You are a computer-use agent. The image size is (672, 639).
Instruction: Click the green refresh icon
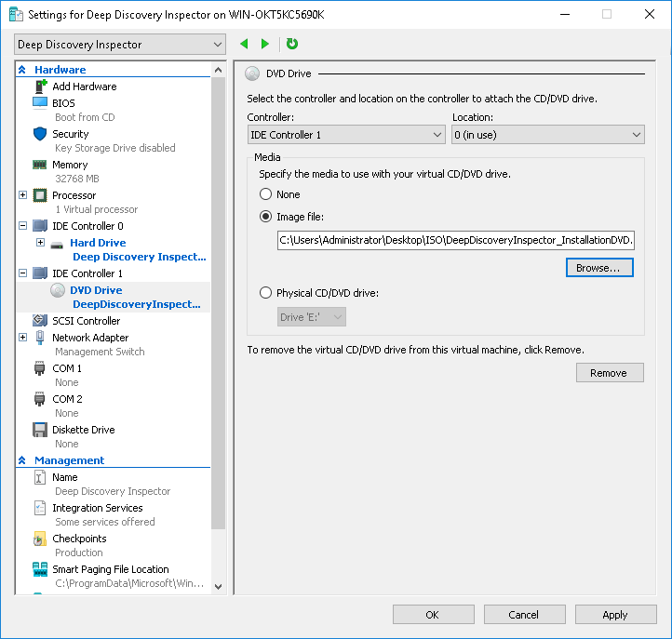tap(292, 44)
